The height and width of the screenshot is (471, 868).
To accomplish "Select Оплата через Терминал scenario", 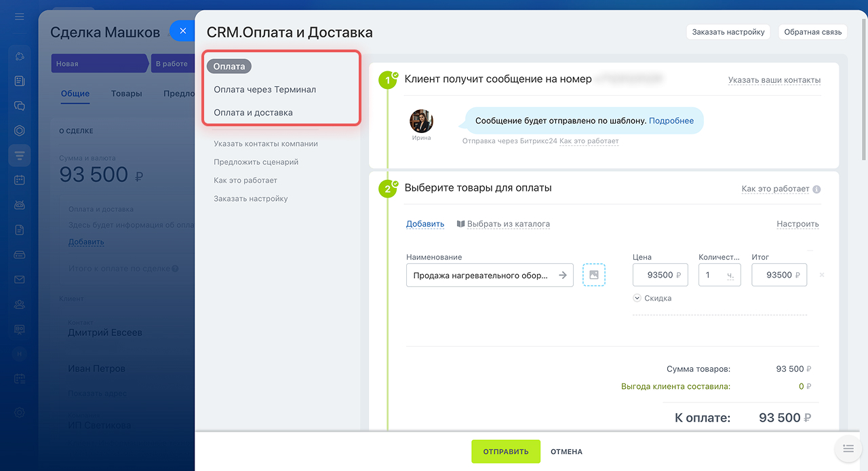I will coord(264,89).
